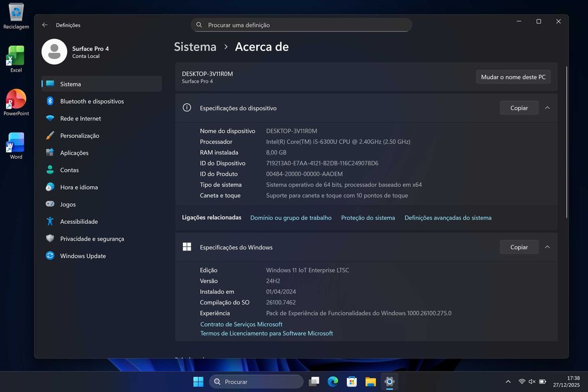588x392 pixels.
Task: Click the Jogos controller icon
Action: point(50,204)
